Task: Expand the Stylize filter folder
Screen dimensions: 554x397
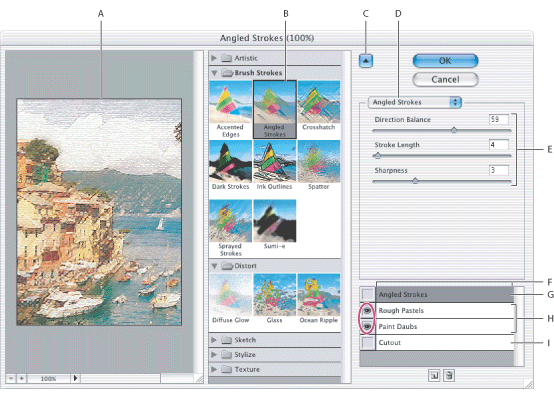Action: pyautogui.click(x=214, y=355)
